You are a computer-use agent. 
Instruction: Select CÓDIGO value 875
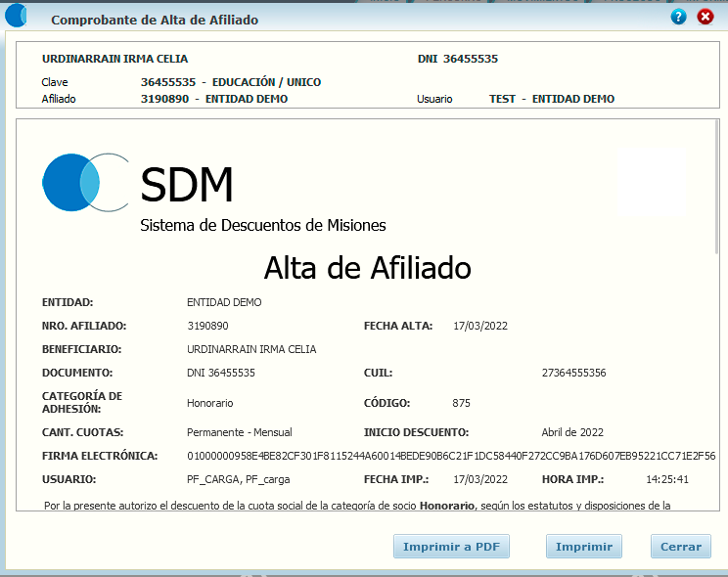coord(461,403)
